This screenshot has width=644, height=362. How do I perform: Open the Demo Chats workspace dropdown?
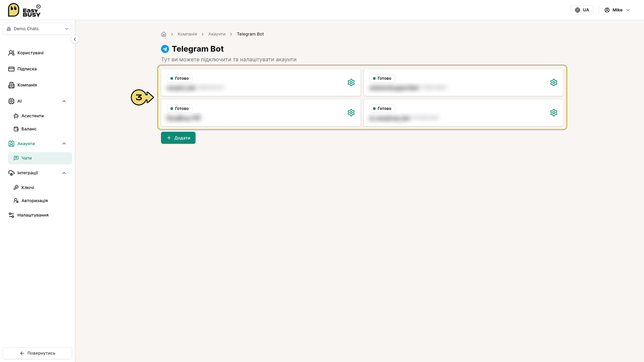[37, 29]
